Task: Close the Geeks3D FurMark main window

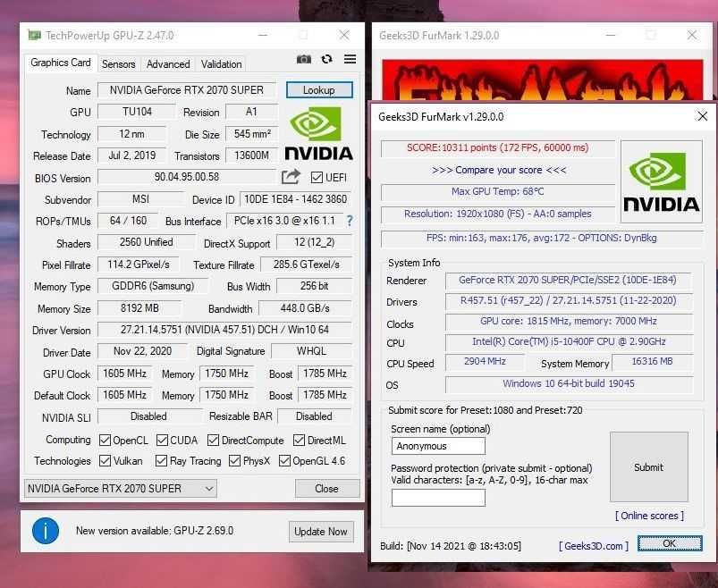Action: point(692,35)
